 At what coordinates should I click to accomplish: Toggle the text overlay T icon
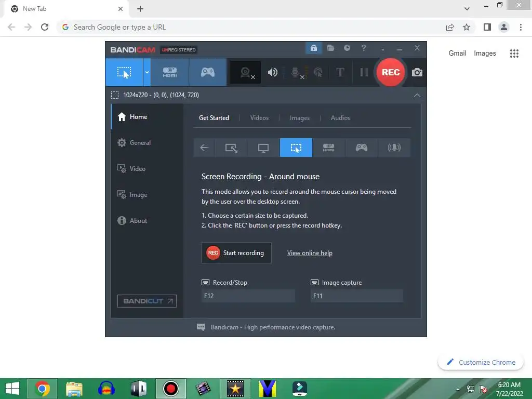pos(340,72)
